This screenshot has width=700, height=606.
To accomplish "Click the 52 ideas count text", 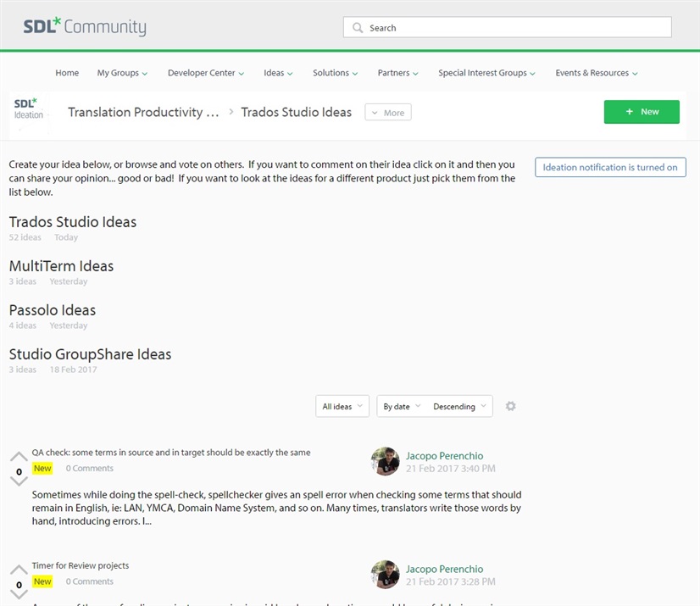I will point(25,237).
